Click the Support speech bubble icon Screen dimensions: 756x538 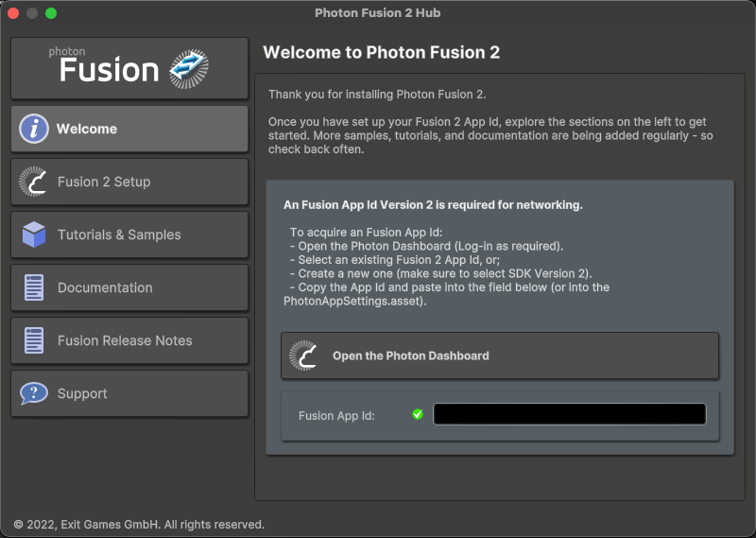pos(34,393)
